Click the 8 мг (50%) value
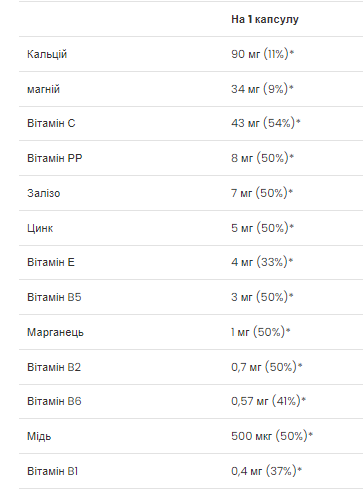Image resolution: width=363 pixels, height=493 pixels. click(263, 158)
